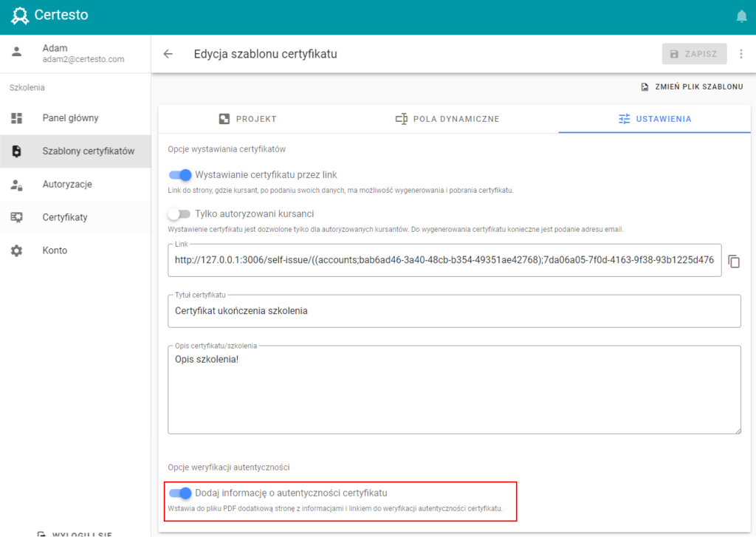Click the textarea resize handle corner
756x537 pixels.
point(738,431)
